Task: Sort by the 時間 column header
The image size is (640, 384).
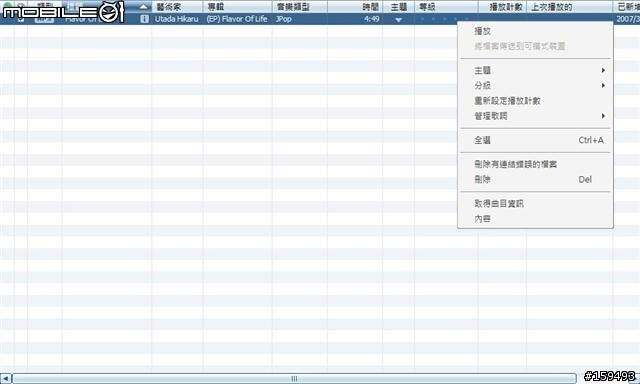Action: 355,7
